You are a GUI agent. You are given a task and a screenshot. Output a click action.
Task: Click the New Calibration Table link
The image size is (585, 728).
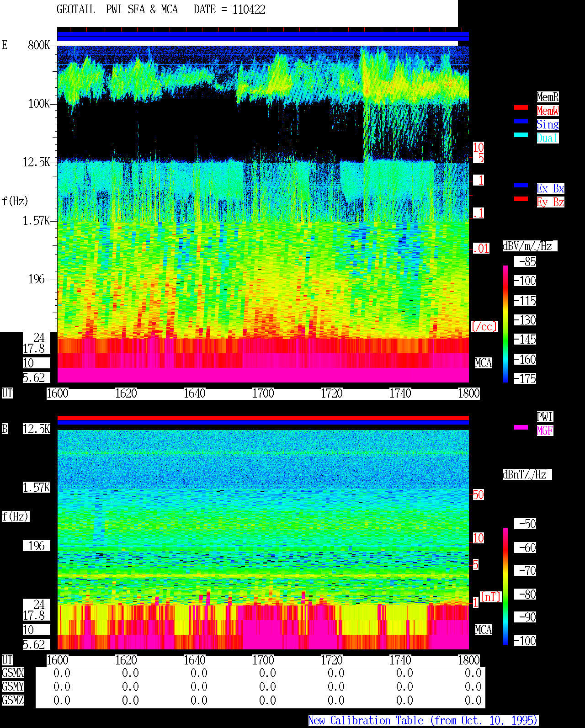click(423, 721)
